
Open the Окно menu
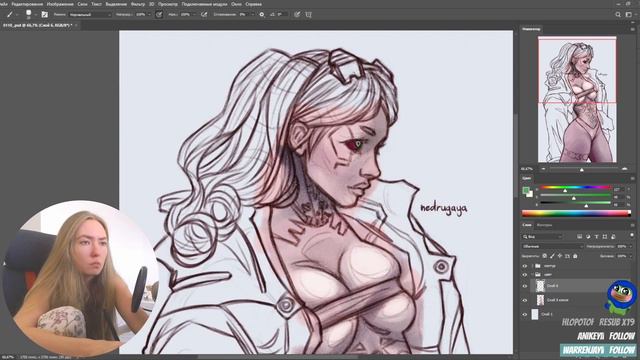pyautogui.click(x=236, y=4)
